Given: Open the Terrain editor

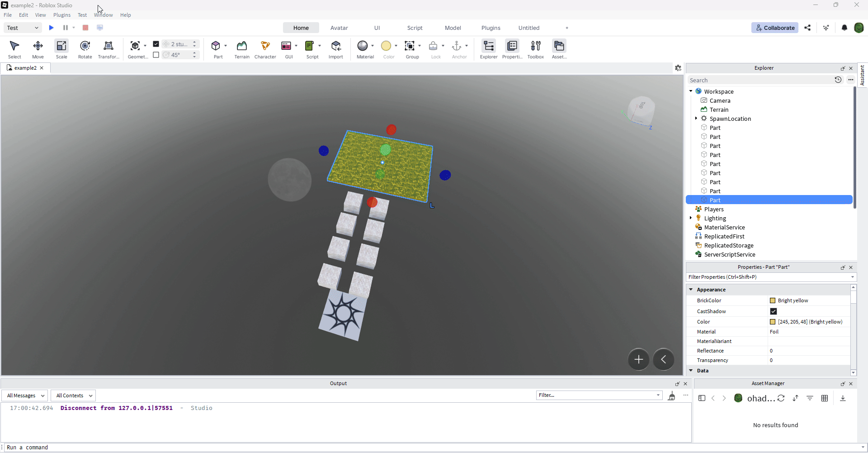Looking at the screenshot, I should click(241, 49).
